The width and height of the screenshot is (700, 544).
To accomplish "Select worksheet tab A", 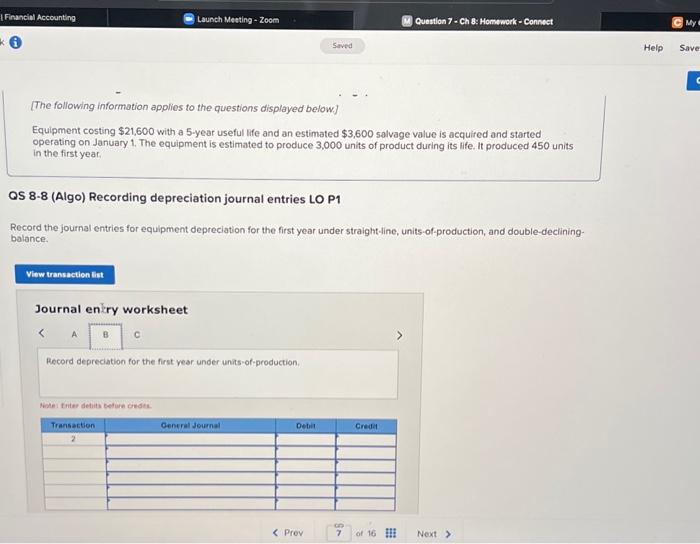I will click(74, 334).
